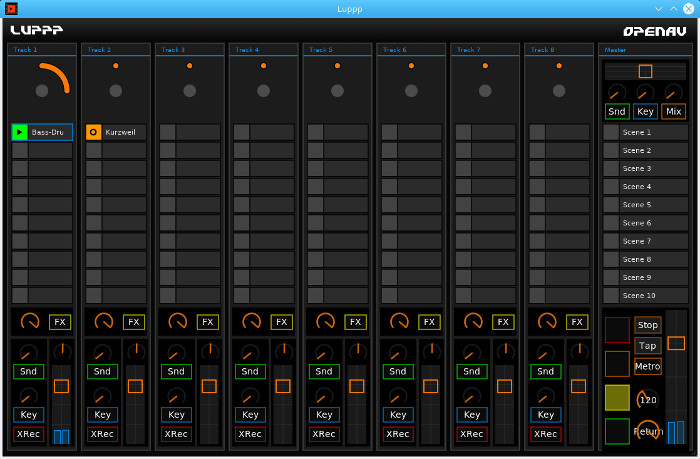This screenshot has height=459, width=700.
Task: Toggle Track 1 XRec button
Action: [x=29, y=434]
